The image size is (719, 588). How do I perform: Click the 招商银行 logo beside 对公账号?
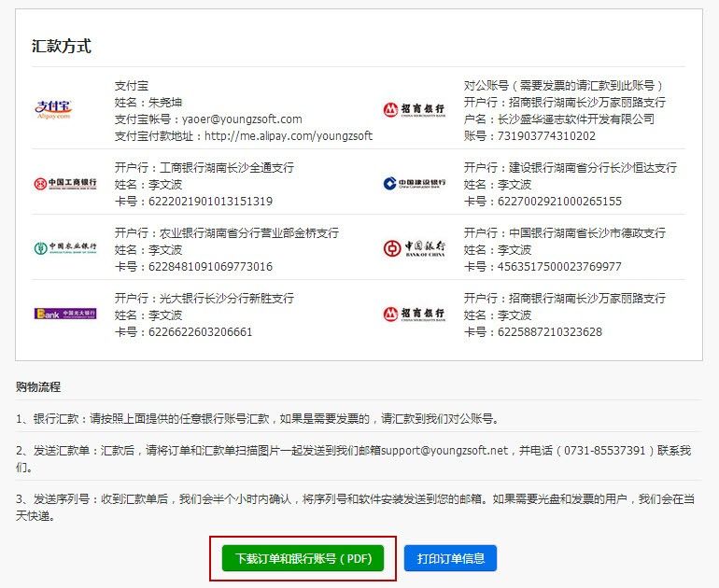(x=414, y=109)
